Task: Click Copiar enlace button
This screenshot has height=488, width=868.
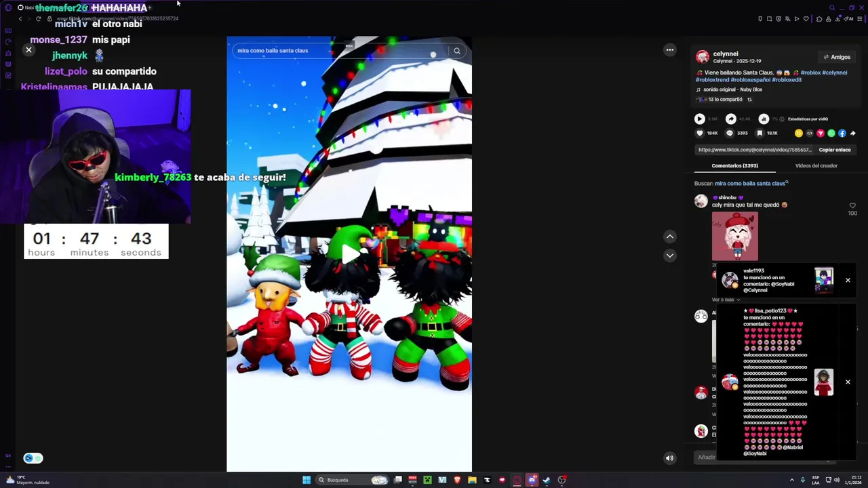Action: click(835, 150)
